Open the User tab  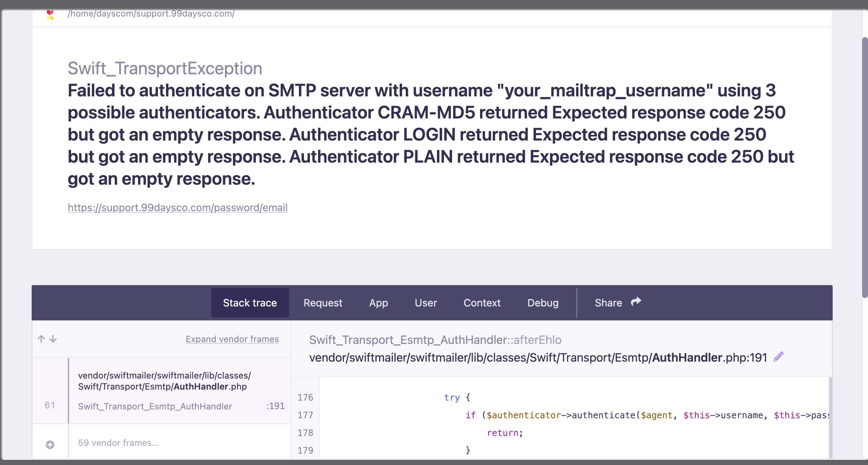pyautogui.click(x=426, y=303)
